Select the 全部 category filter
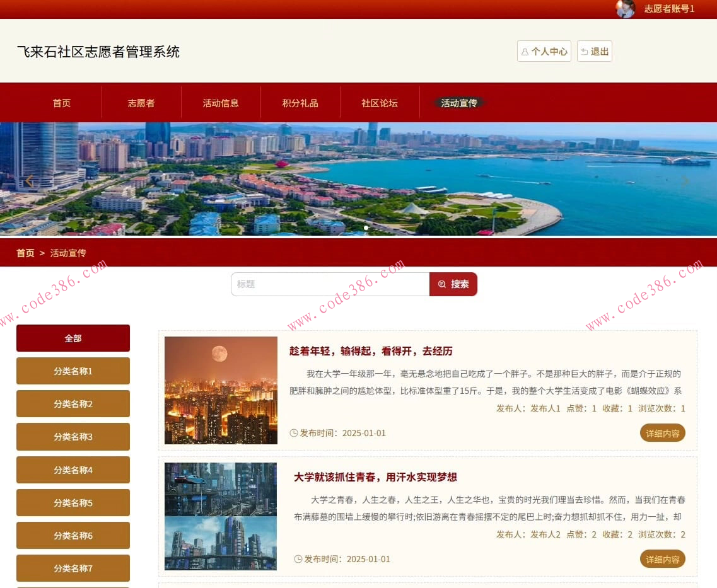Screen dimensions: 717x588 (x=73, y=338)
